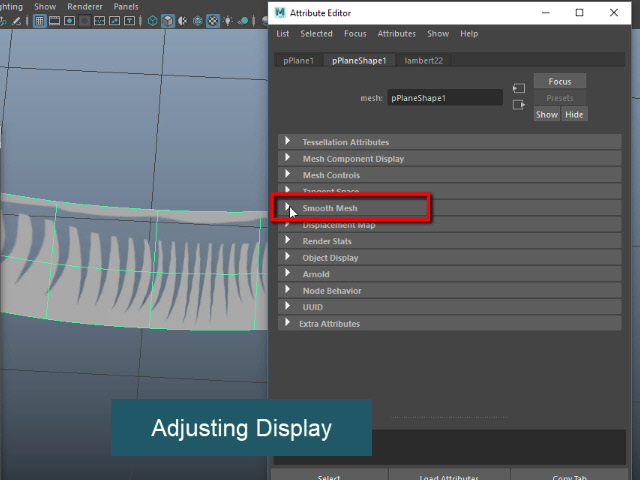Select the pPlane1 tab
The height and width of the screenshot is (480, 640).
point(299,60)
